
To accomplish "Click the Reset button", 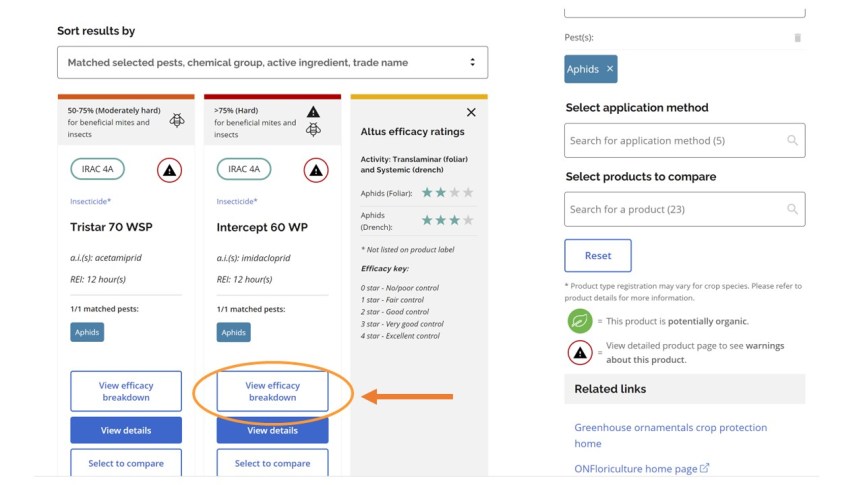I will (598, 255).
